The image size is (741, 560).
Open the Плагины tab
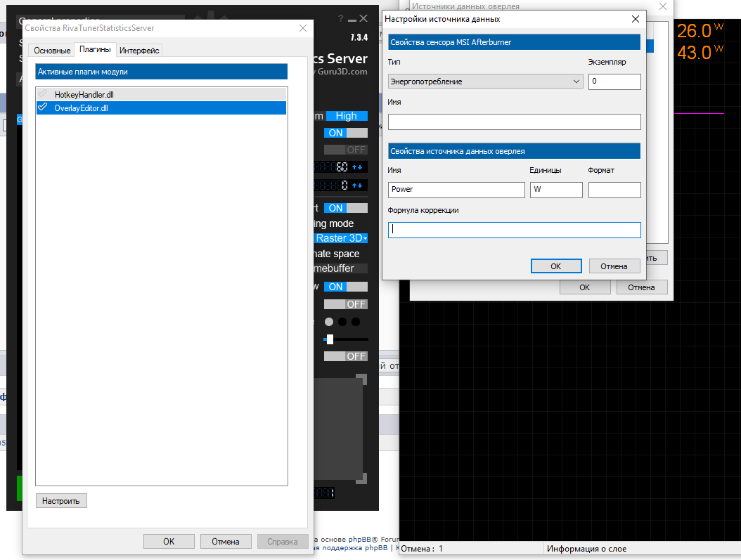pyautogui.click(x=95, y=49)
